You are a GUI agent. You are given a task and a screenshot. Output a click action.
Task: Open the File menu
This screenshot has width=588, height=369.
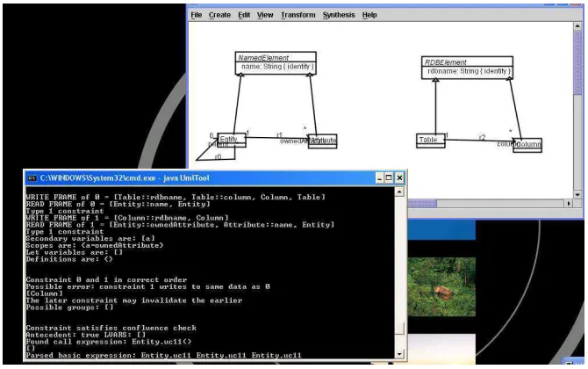pyautogui.click(x=196, y=15)
